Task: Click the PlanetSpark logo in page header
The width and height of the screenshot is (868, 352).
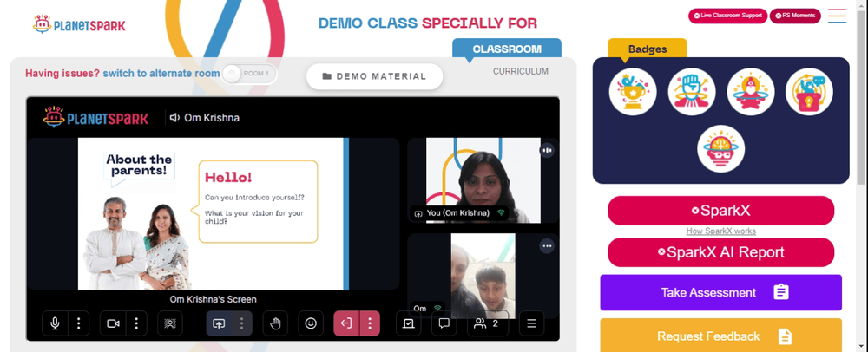Action: pyautogui.click(x=79, y=24)
